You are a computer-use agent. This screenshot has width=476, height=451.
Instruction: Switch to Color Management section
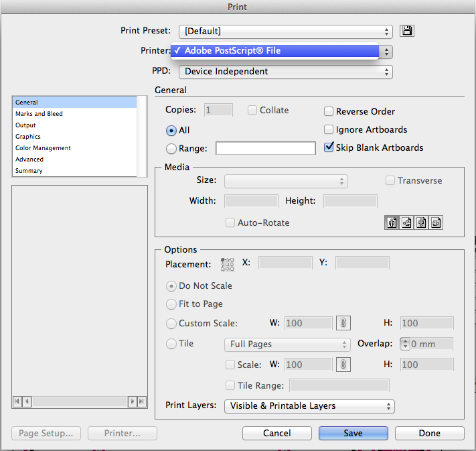[44, 148]
